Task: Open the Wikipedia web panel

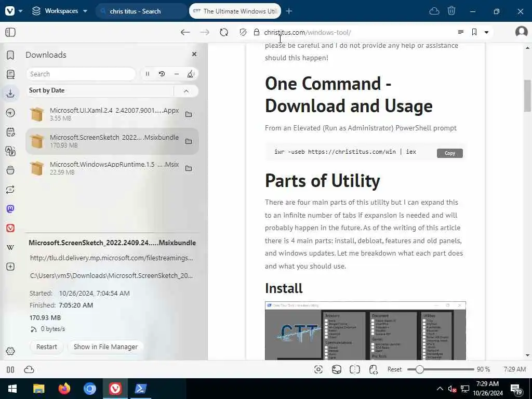Action: (x=10, y=247)
